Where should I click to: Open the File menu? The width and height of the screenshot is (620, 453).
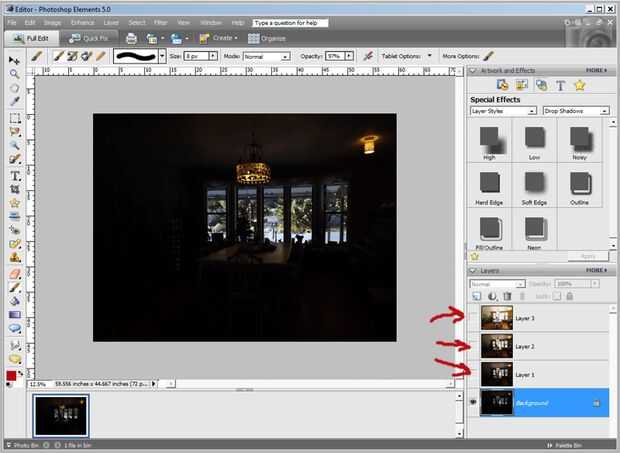point(12,23)
